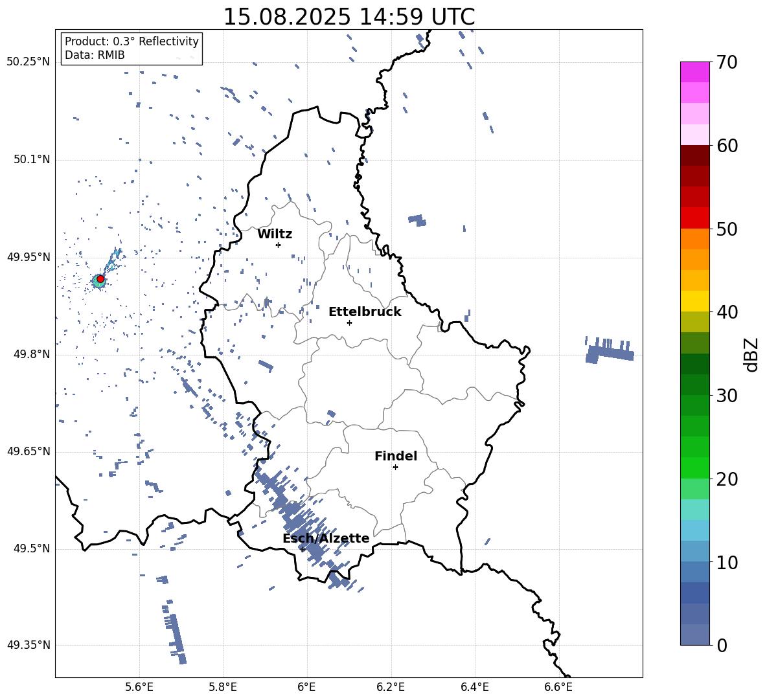Image resolution: width=767 pixels, height=700 pixels.
Task: Click the 50.1°N latitude label
Action: pos(32,159)
